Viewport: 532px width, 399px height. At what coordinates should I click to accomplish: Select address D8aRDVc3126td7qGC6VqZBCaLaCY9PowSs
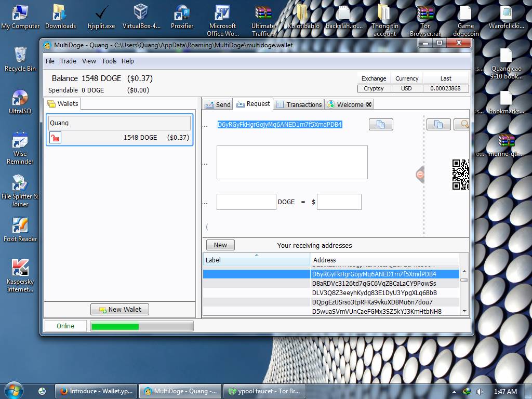tap(374, 283)
